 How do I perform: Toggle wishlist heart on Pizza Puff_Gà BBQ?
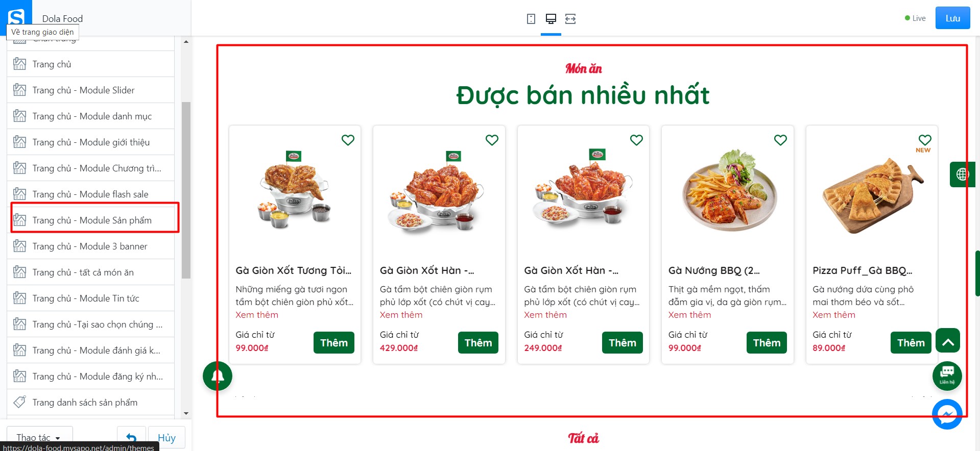925,140
